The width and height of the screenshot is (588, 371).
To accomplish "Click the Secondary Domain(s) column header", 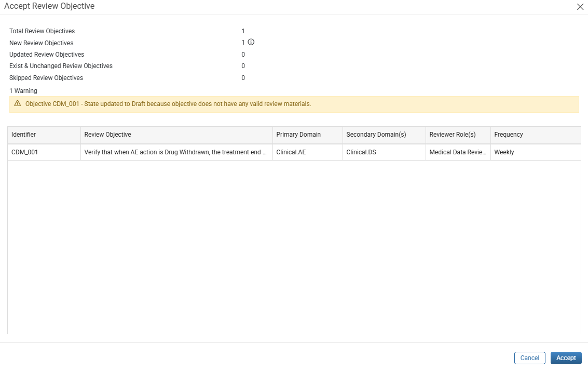I will 384,135.
